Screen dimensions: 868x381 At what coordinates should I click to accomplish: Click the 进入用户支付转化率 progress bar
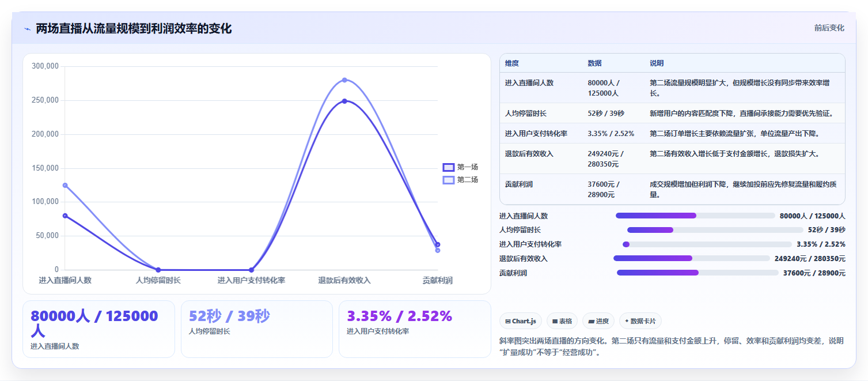pyautogui.click(x=707, y=244)
